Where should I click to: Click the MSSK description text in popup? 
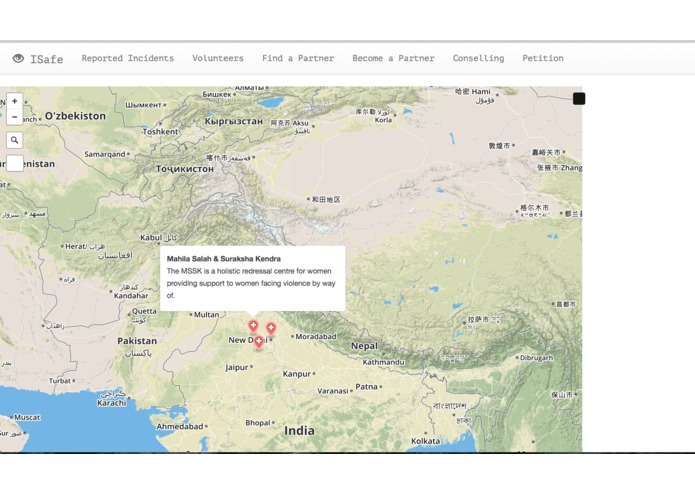point(251,283)
